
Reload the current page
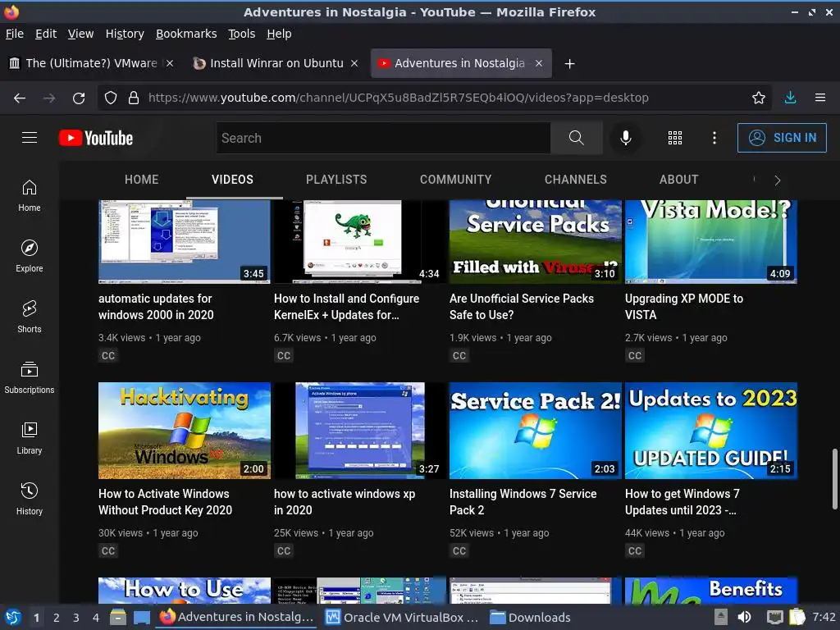[79, 98]
